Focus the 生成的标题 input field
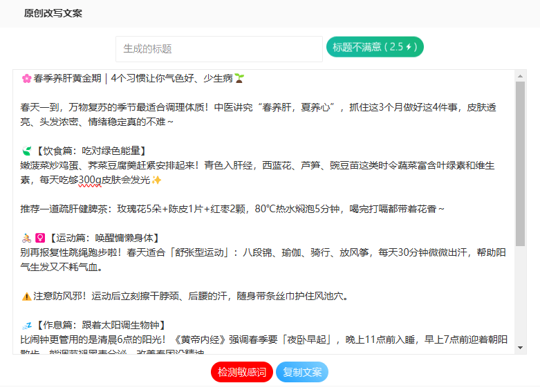This screenshot has width=540, height=392. 218,49
